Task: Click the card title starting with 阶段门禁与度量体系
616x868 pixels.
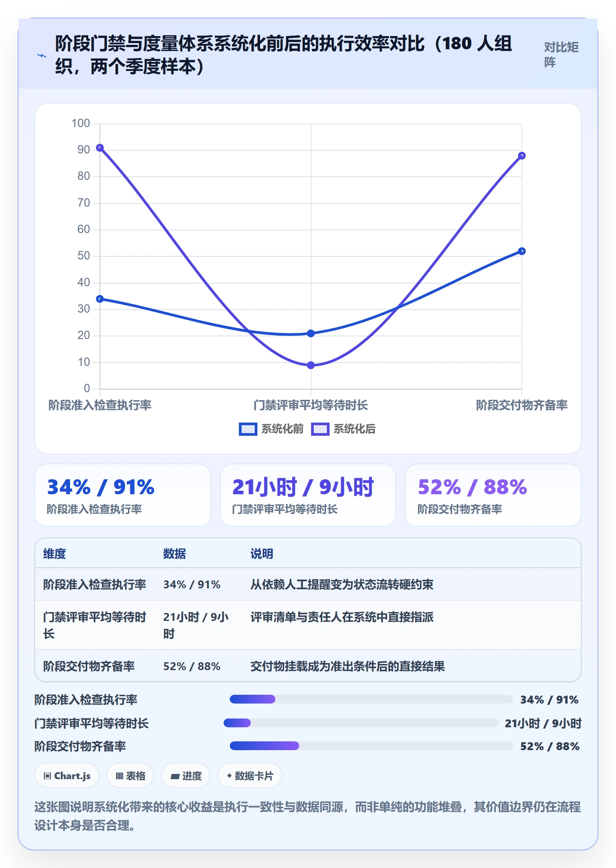Action: click(283, 55)
